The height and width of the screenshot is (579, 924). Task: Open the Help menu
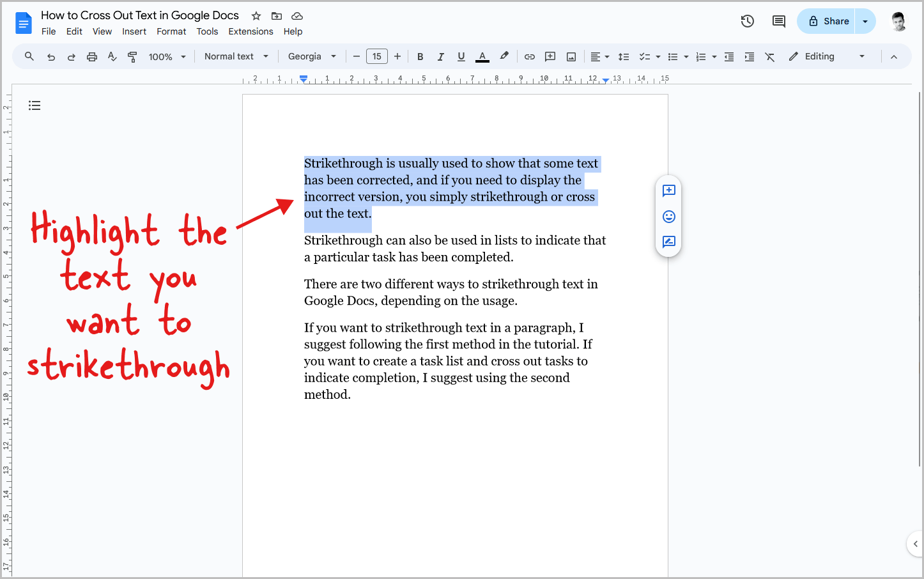tap(293, 31)
